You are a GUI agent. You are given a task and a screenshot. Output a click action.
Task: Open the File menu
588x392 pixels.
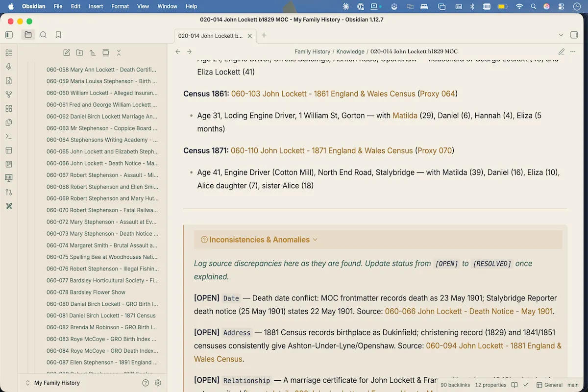[58, 6]
